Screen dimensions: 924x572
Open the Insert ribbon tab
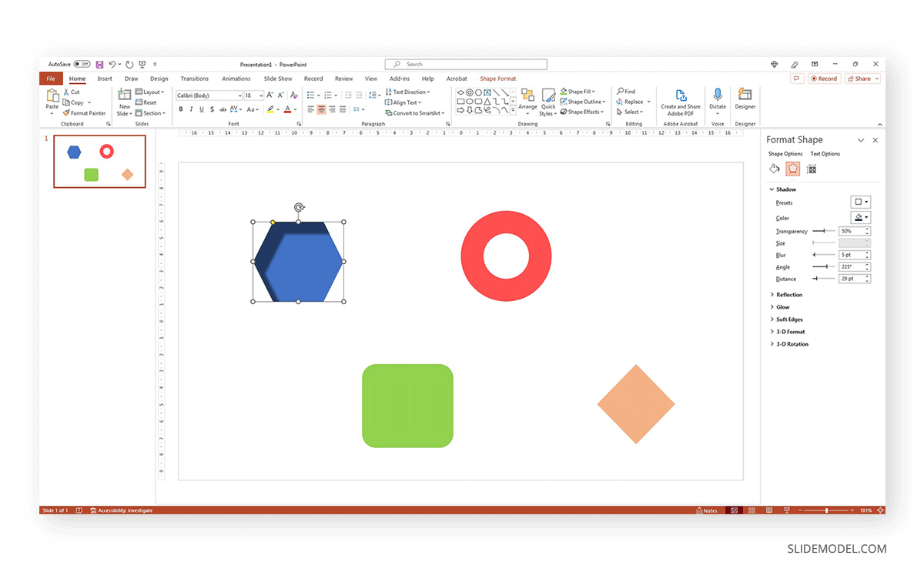(105, 78)
